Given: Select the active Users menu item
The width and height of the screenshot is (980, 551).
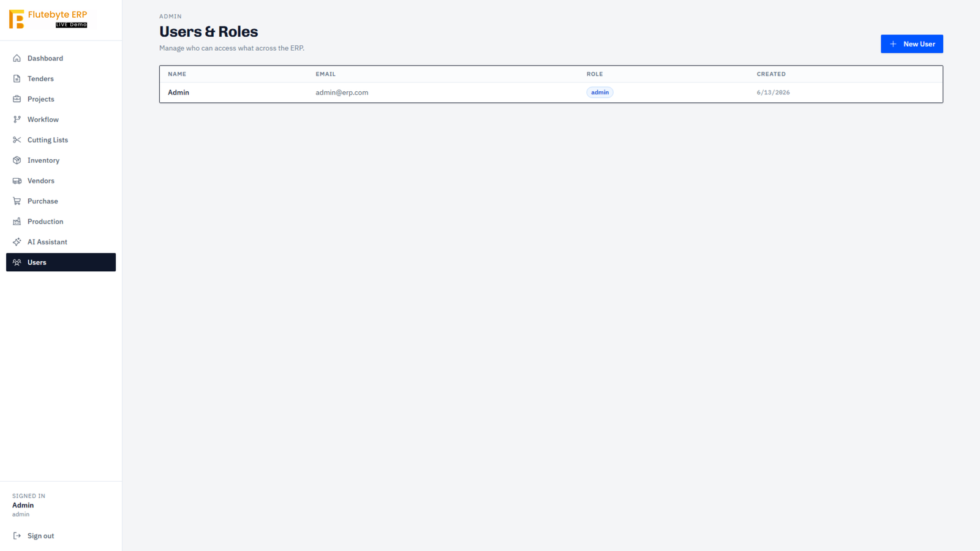Looking at the screenshot, I should coord(61,262).
